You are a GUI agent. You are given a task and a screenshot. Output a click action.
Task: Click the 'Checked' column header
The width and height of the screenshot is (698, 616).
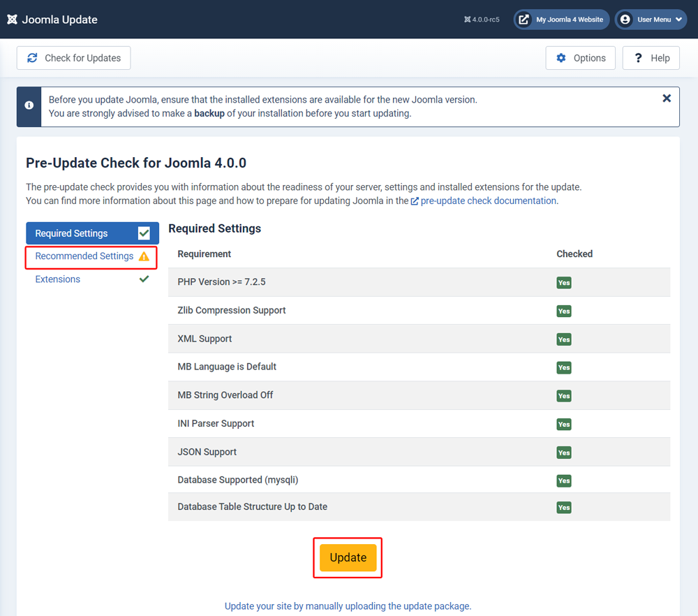click(574, 254)
